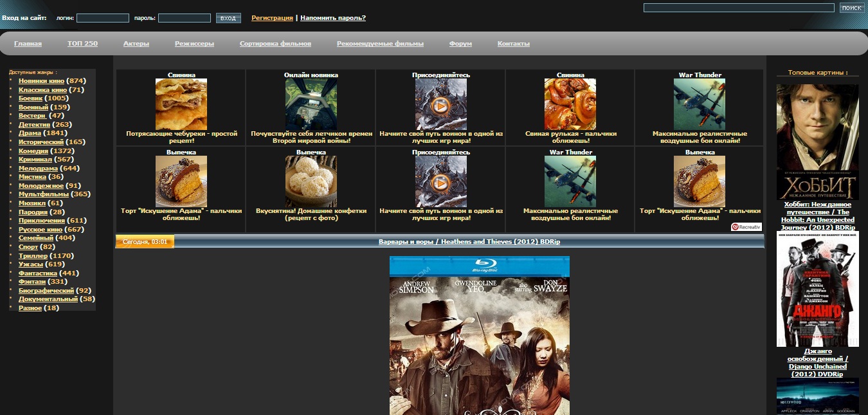Select the Вестерн genre
The height and width of the screenshot is (415, 868).
(32, 116)
